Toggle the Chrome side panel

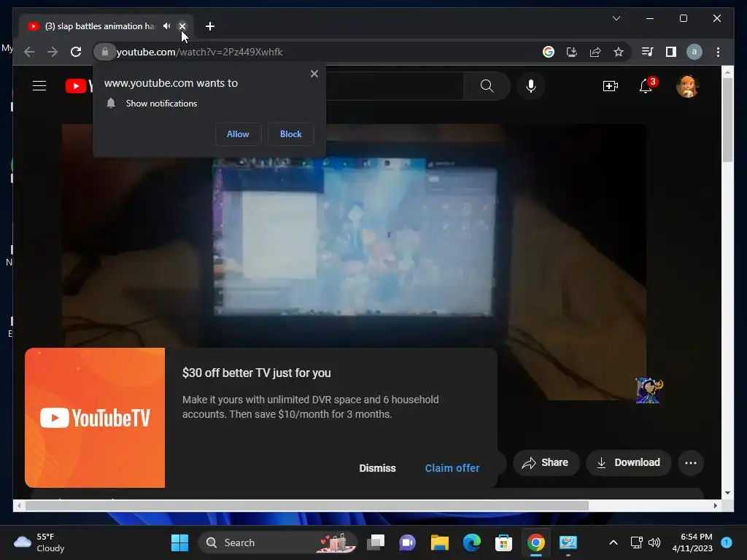(671, 52)
